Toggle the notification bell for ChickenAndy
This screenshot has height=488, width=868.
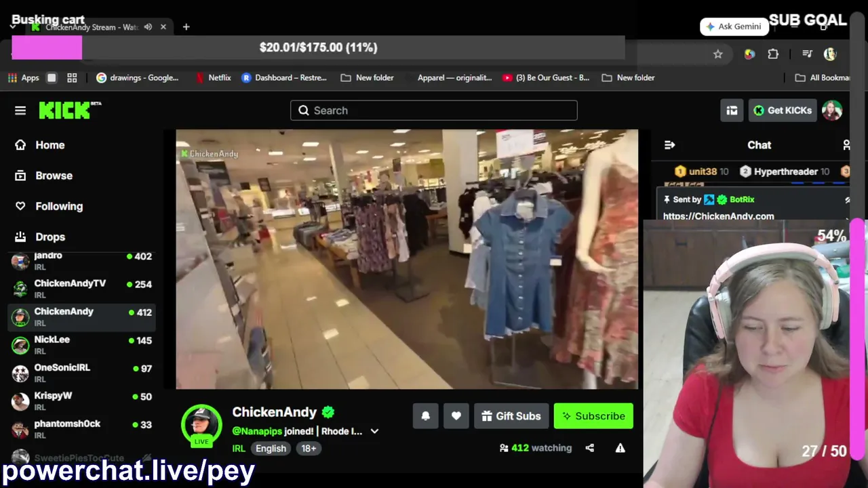click(x=425, y=416)
